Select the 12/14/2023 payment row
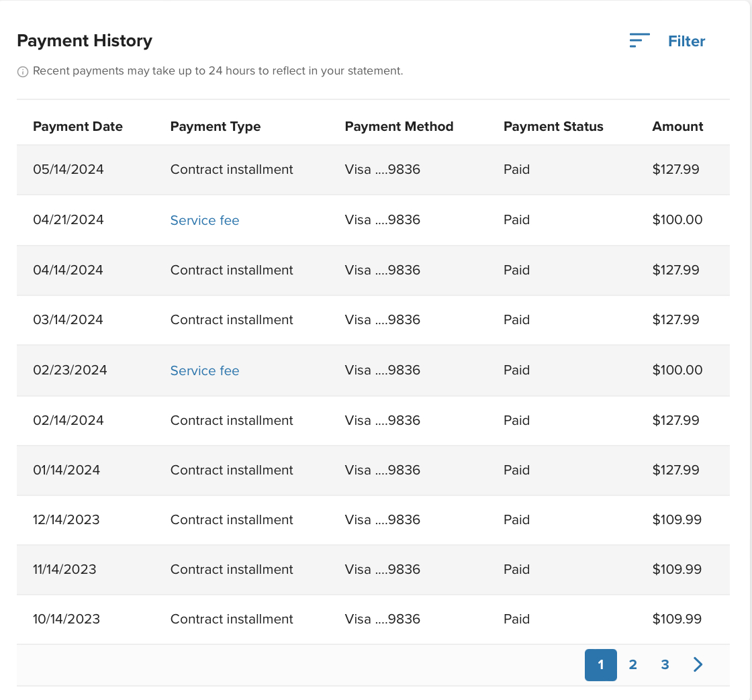The height and width of the screenshot is (700, 752). click(373, 519)
